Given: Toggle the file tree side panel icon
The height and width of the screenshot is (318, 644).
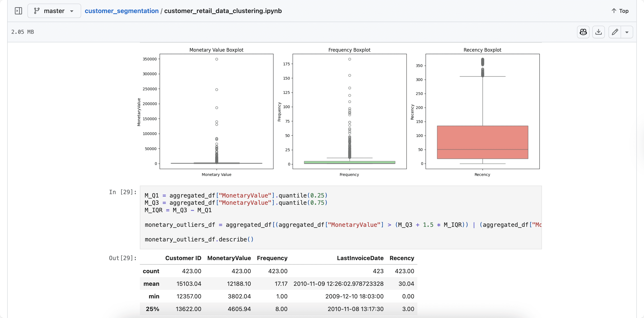Looking at the screenshot, I should click(18, 11).
